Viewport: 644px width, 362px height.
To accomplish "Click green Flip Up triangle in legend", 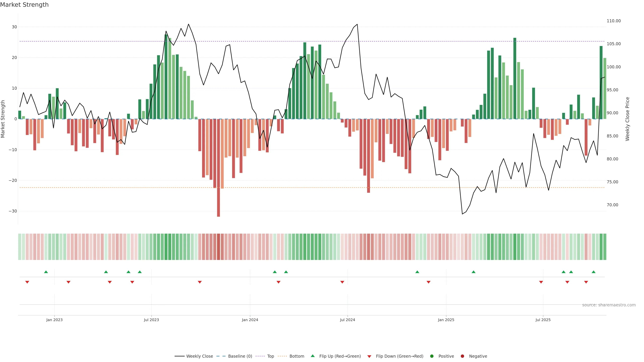I will (312, 356).
